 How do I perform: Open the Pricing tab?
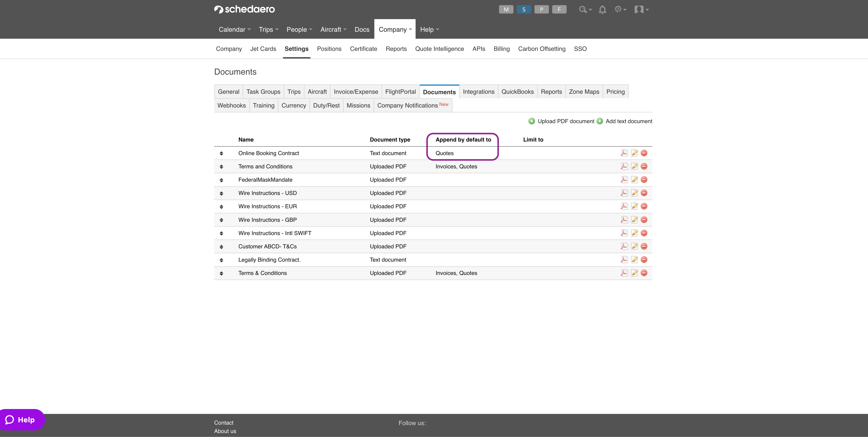pos(615,92)
